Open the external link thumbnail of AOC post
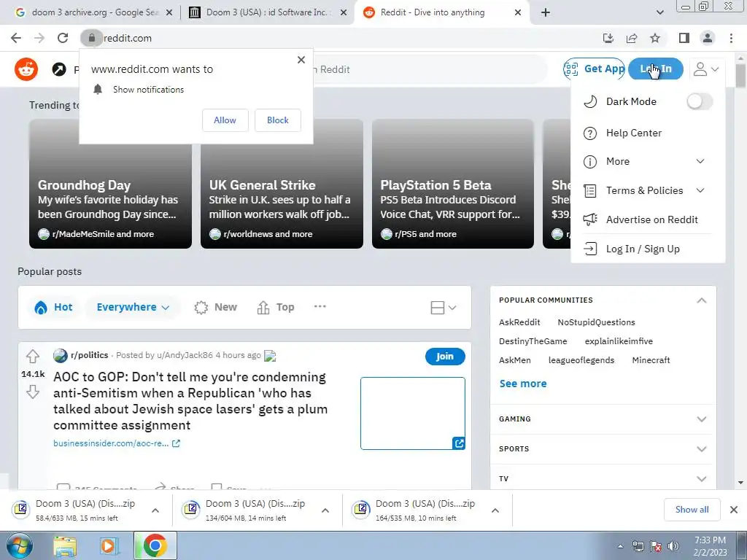747x560 pixels. pos(413,413)
